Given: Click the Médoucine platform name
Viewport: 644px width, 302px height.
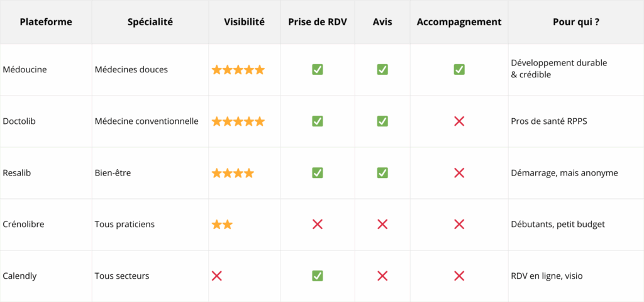Looking at the screenshot, I should (x=25, y=70).
